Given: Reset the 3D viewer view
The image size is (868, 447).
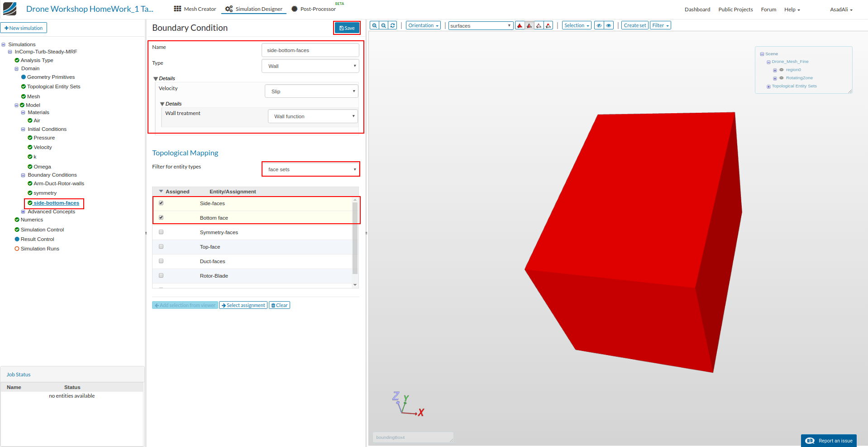Looking at the screenshot, I should [x=392, y=25].
